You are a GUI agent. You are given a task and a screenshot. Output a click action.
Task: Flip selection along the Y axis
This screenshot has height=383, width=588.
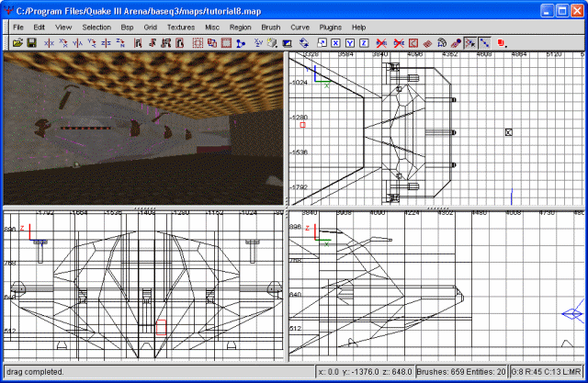[77, 43]
